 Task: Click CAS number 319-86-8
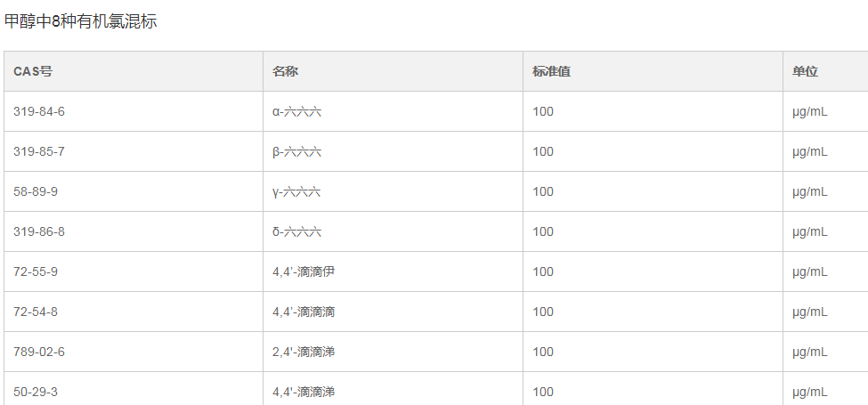[x=39, y=231]
